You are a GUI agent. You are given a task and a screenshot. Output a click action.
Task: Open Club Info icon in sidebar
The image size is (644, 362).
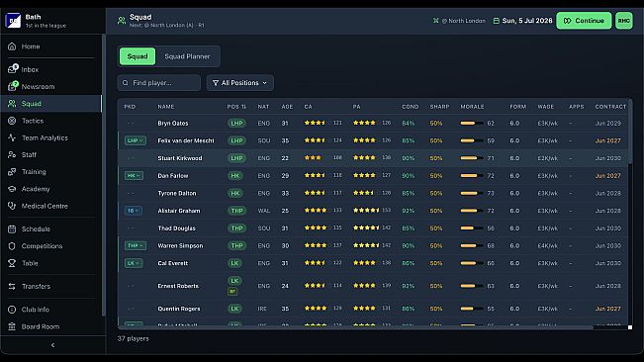click(x=12, y=310)
